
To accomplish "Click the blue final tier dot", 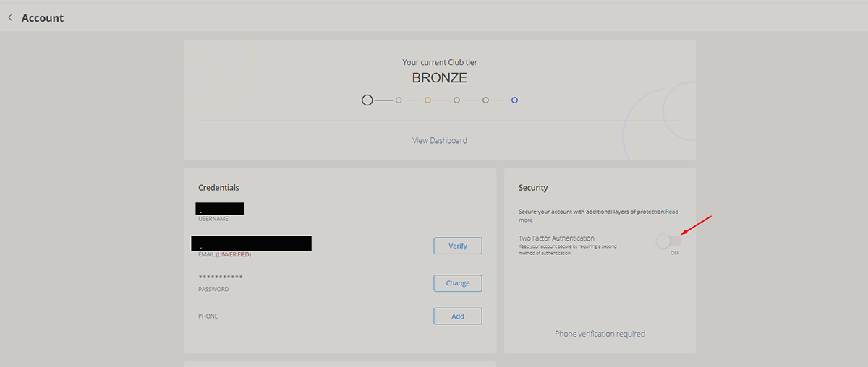I will click(514, 100).
